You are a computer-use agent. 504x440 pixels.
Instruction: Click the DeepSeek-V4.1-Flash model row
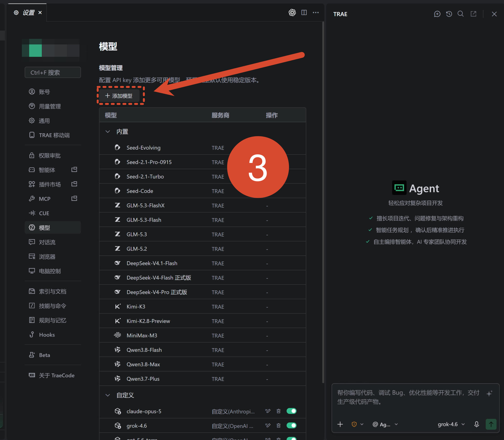[x=202, y=263]
